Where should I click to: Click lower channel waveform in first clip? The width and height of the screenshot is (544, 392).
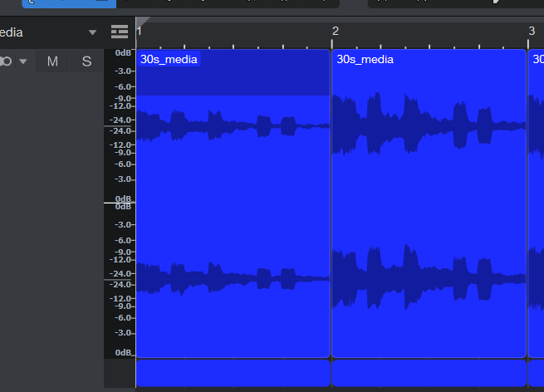[233, 278]
